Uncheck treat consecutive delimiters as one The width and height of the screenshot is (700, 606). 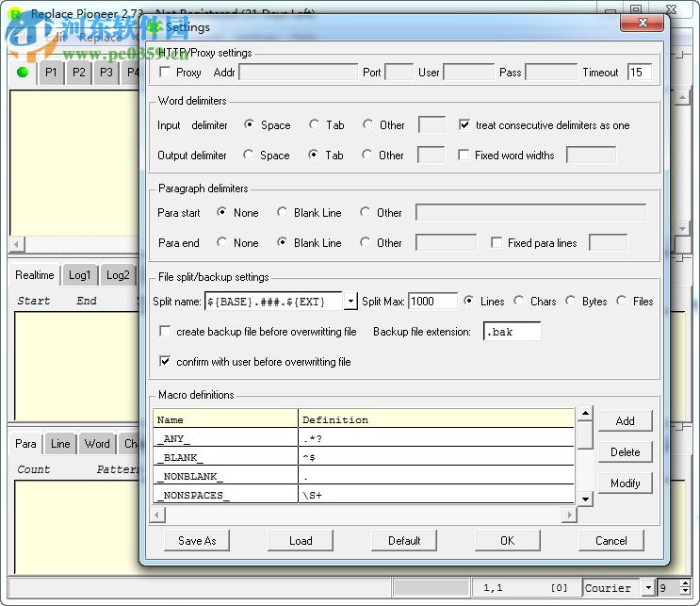[464, 125]
